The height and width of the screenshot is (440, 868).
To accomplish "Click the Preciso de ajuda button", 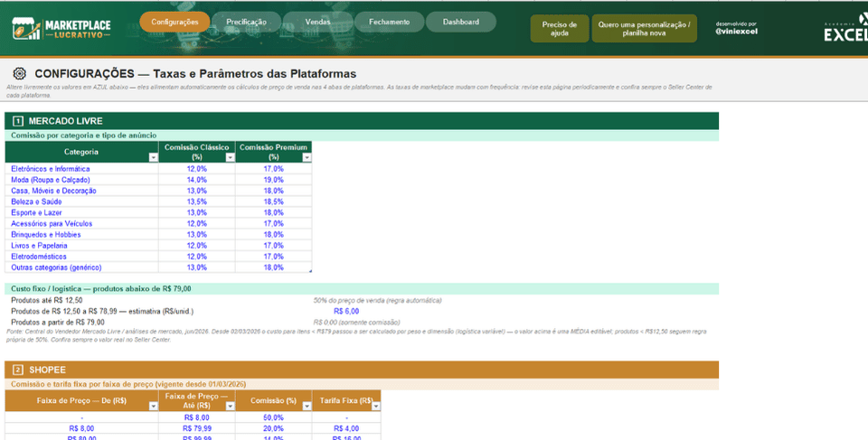I will point(559,29).
